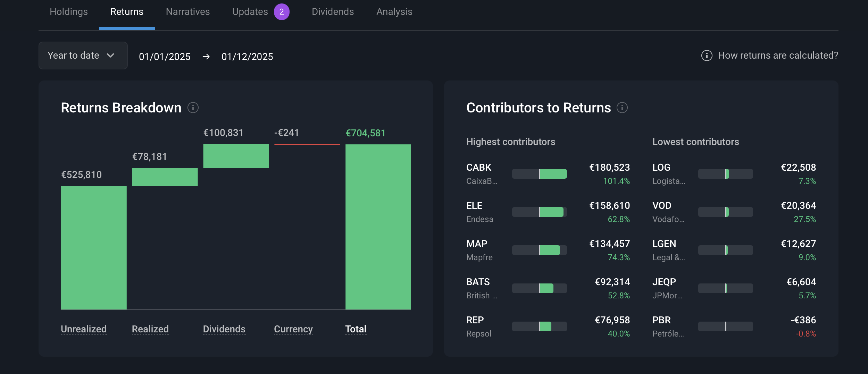
Task: Switch to the Holdings tab
Action: pos(69,12)
